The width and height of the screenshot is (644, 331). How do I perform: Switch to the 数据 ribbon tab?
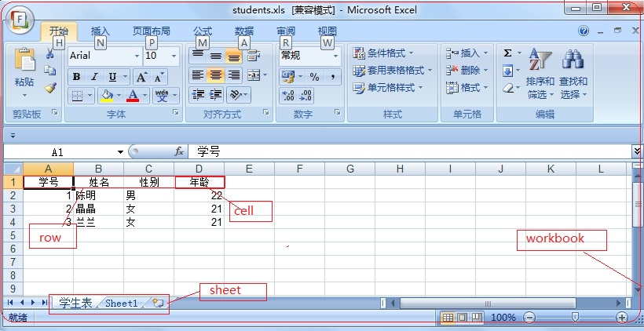(244, 31)
